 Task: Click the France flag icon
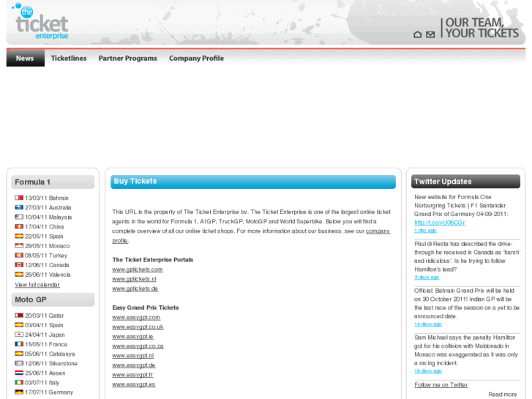coord(19,344)
